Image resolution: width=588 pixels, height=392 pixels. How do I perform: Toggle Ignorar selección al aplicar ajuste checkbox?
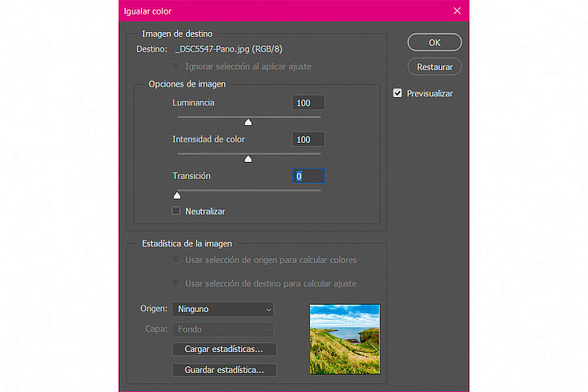176,67
